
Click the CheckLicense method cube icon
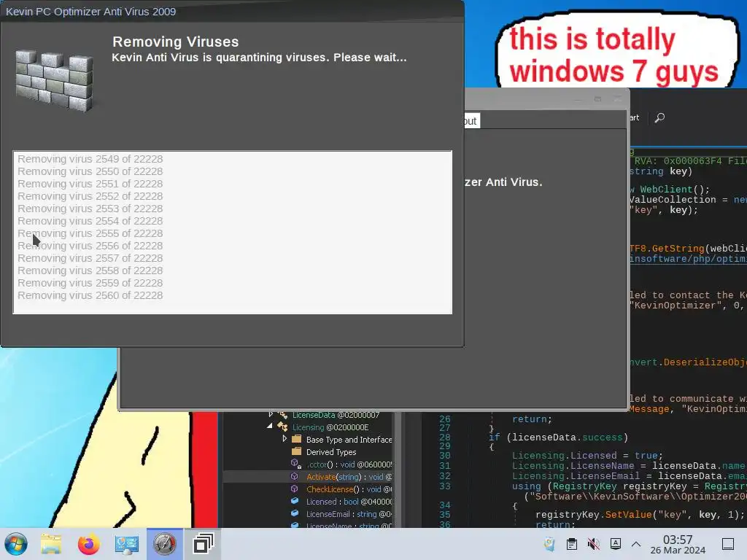click(295, 489)
